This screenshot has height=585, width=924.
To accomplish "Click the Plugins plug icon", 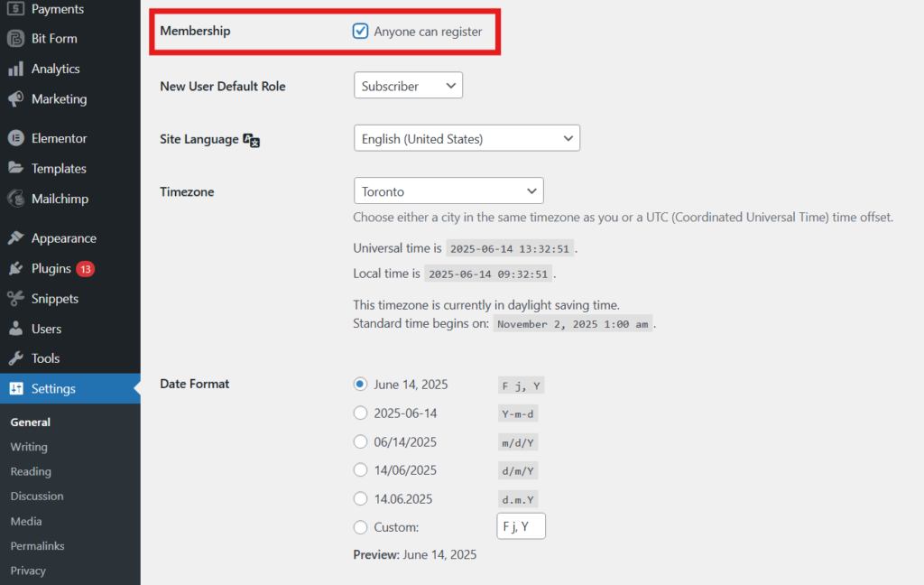I will click(15, 269).
